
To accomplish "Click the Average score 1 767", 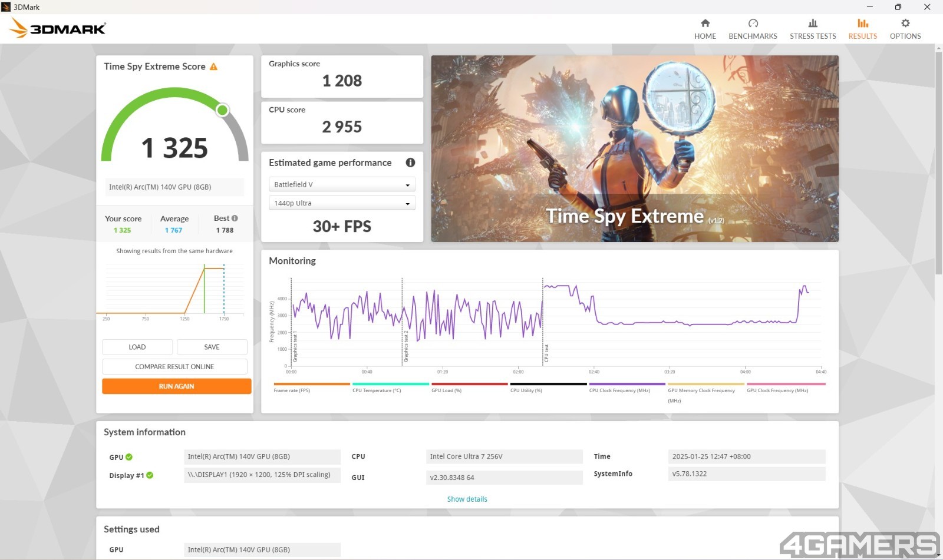I will [173, 230].
